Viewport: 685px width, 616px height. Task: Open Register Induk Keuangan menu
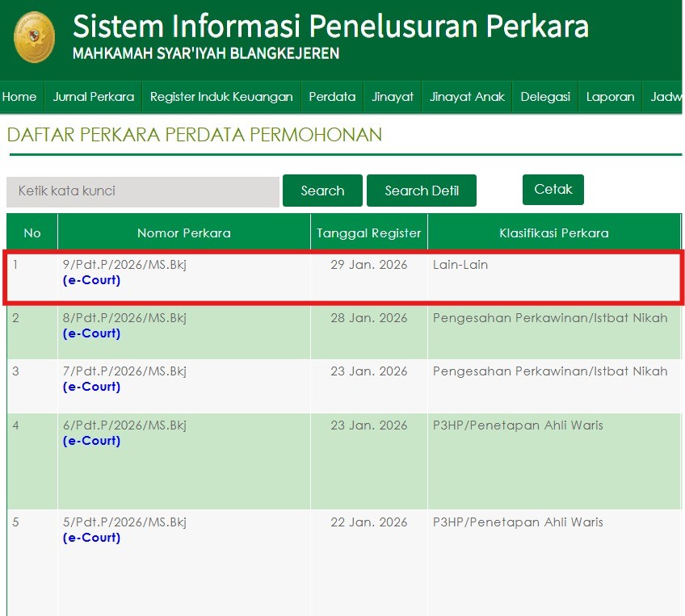pos(221,97)
